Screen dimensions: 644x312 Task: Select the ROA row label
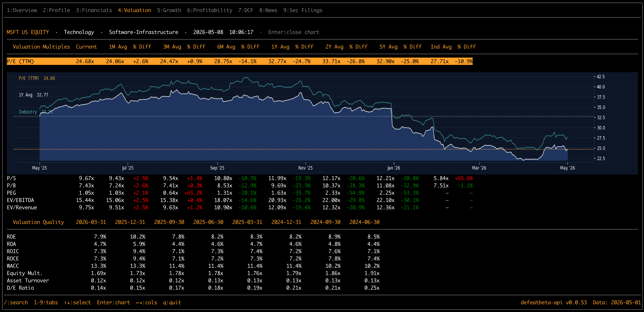click(11, 244)
